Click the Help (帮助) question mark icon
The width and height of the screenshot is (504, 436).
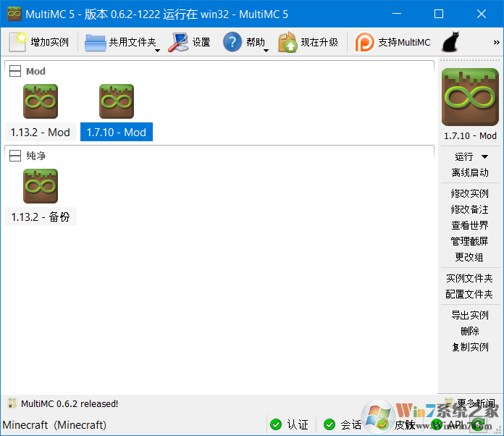(x=232, y=42)
